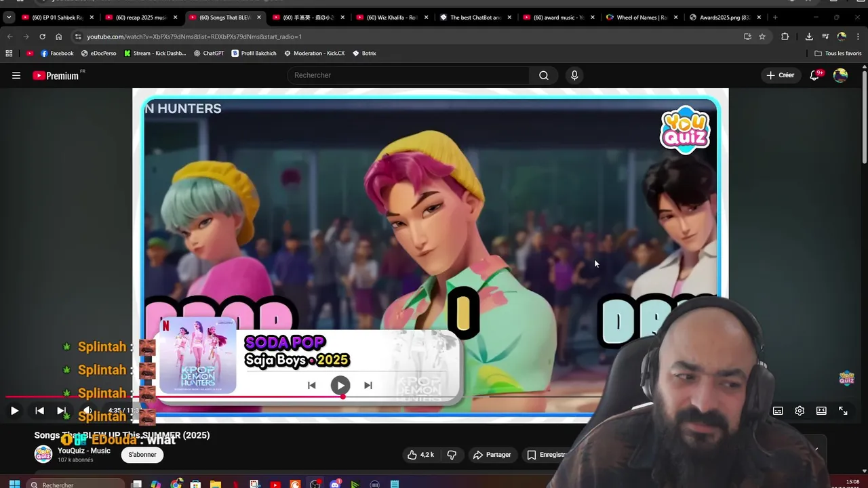Activate voice search microphone icon
Image resolution: width=868 pixels, height=488 pixels.
click(574, 75)
